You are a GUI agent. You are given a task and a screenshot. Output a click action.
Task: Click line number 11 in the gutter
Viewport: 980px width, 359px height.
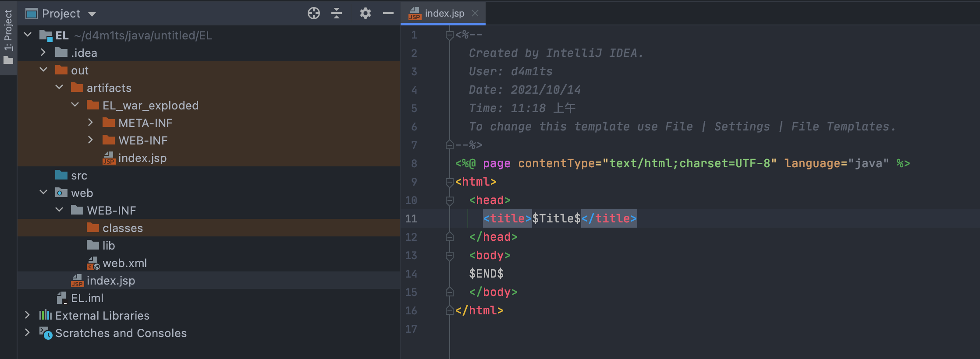tap(411, 218)
